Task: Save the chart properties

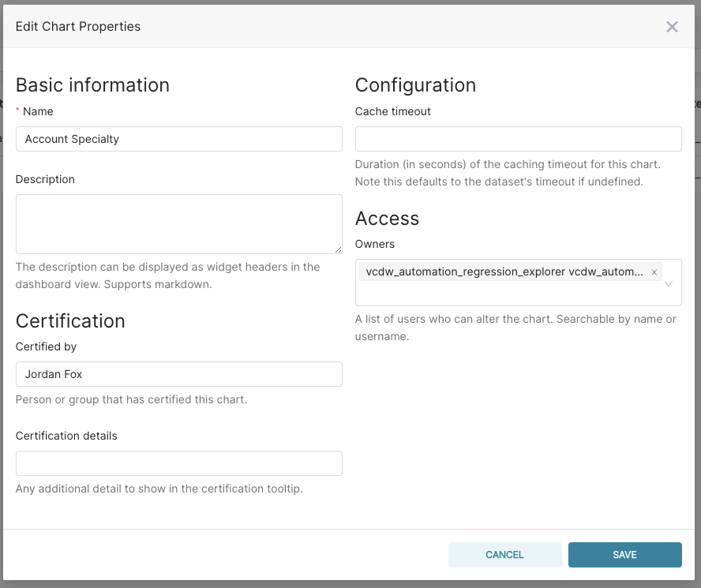Action: pos(624,555)
